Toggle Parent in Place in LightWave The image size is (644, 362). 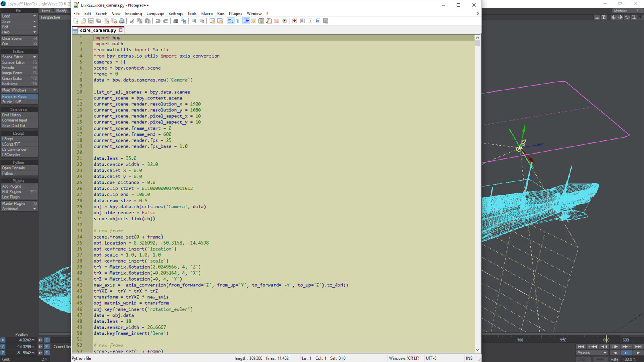point(19,97)
